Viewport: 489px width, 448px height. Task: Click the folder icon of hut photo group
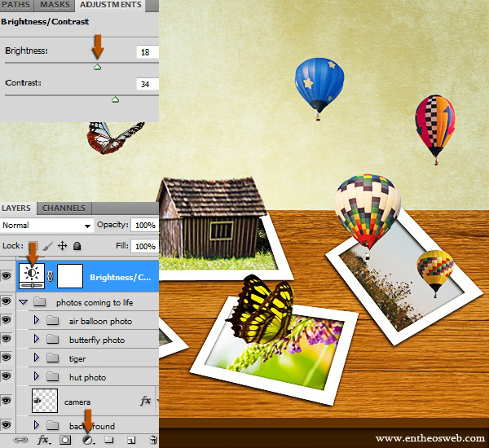click(x=53, y=376)
